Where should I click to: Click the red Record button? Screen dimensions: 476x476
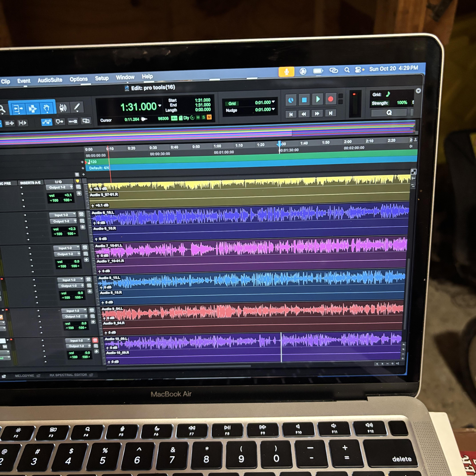(x=331, y=99)
